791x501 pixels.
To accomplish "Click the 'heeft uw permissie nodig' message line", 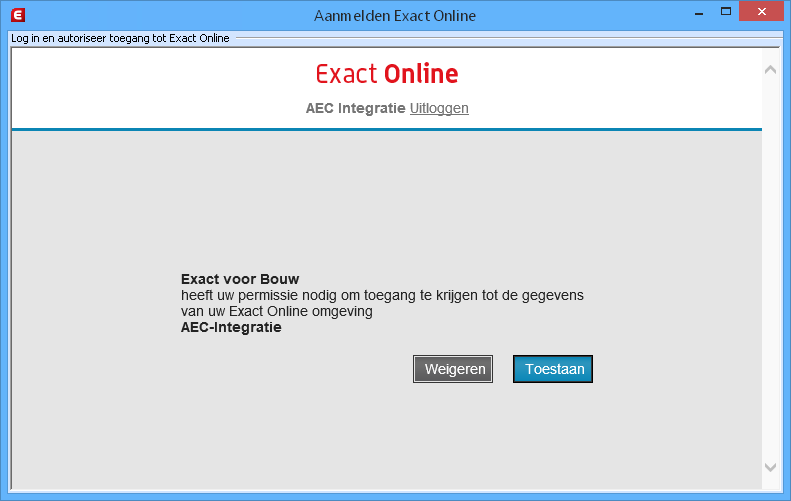I will pos(382,295).
